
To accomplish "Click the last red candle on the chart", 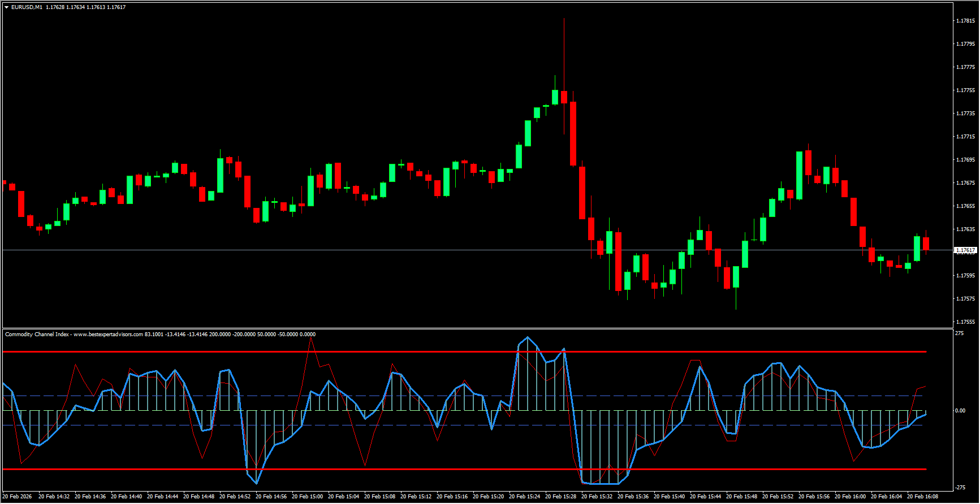I will pyautogui.click(x=926, y=244).
